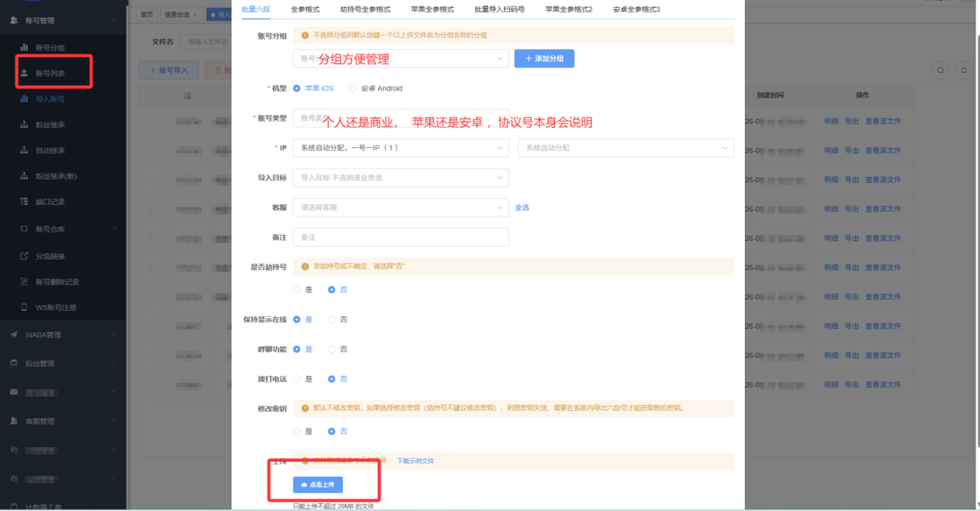
Task: Switch to 批量六段 tab
Action: click(255, 9)
